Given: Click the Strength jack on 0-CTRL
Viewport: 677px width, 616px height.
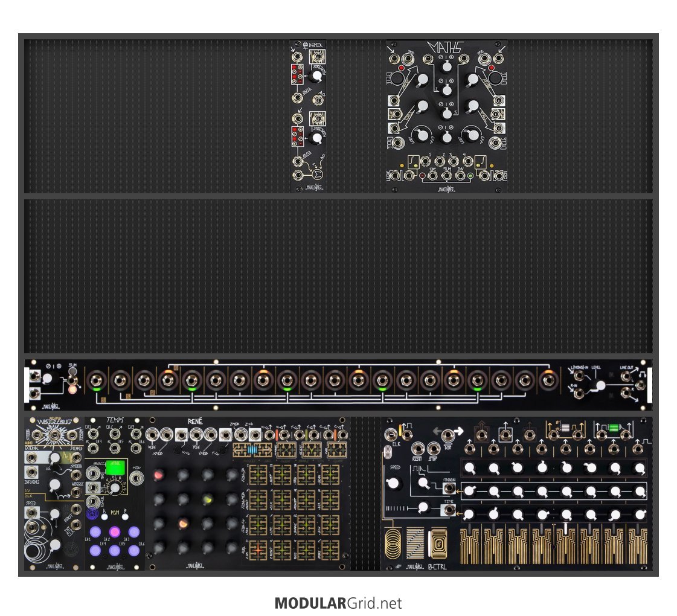Looking at the screenshot, I should [449, 488].
